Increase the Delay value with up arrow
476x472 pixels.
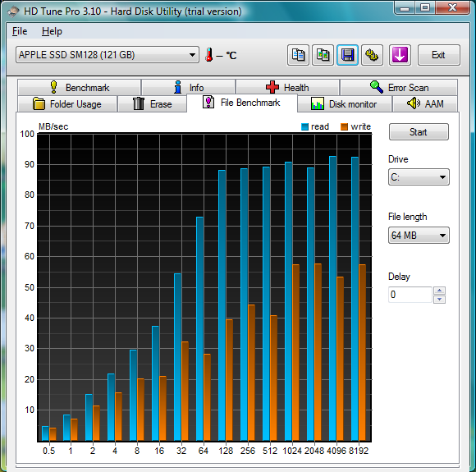tap(439, 291)
